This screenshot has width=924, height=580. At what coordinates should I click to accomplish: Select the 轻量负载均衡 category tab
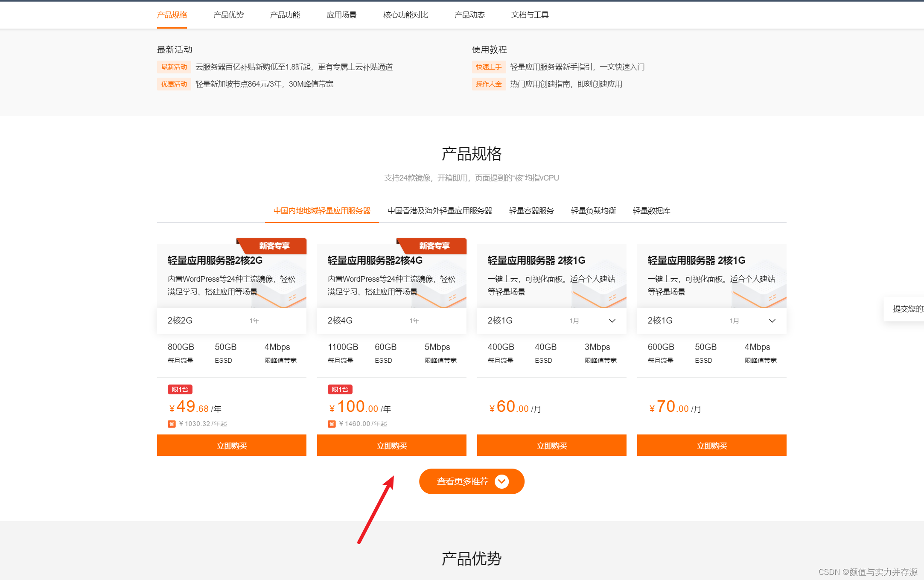coord(592,210)
